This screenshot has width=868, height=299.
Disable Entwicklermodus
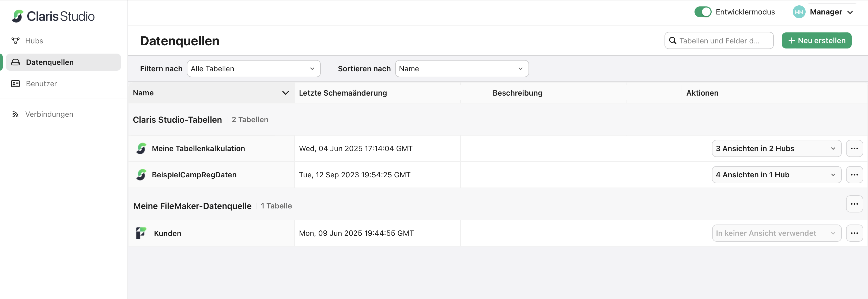(x=703, y=12)
